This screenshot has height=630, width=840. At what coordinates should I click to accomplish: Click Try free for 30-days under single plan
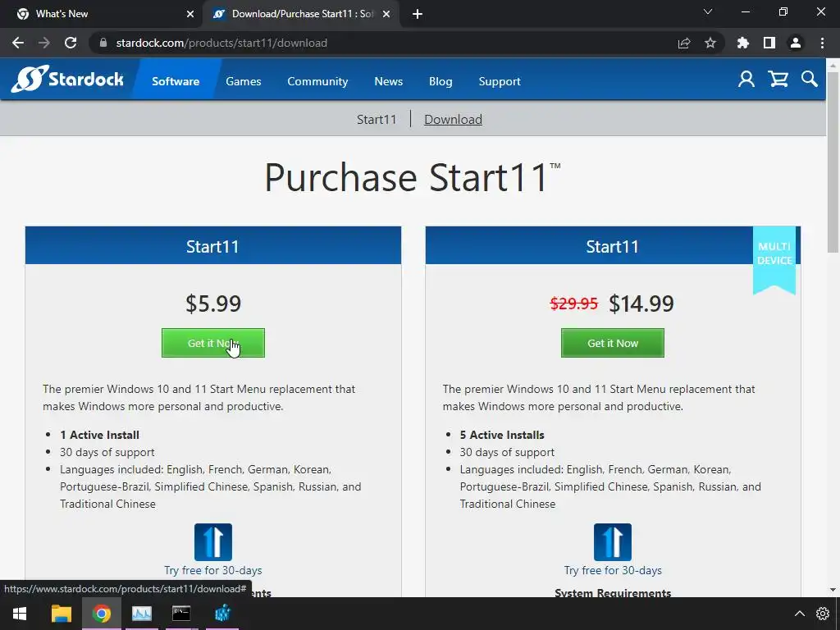[213, 571]
